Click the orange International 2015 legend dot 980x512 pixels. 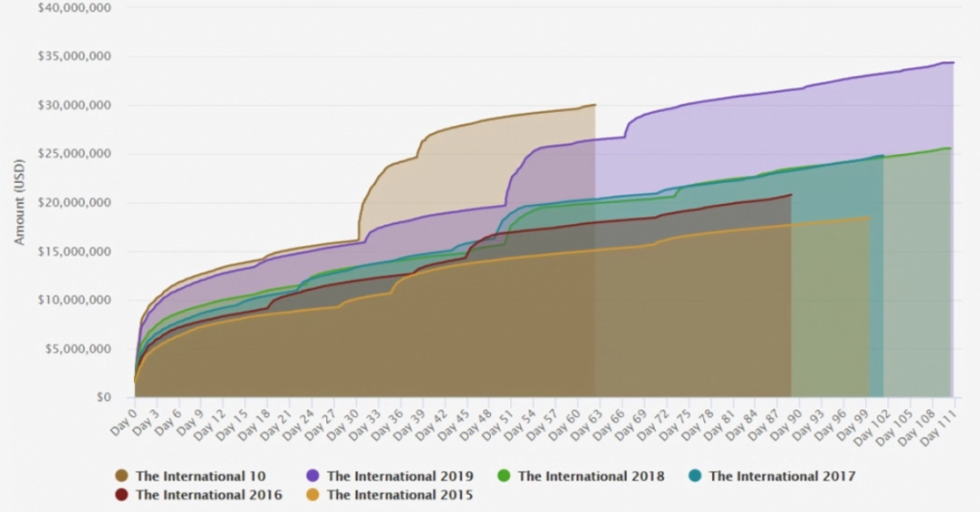click(314, 495)
